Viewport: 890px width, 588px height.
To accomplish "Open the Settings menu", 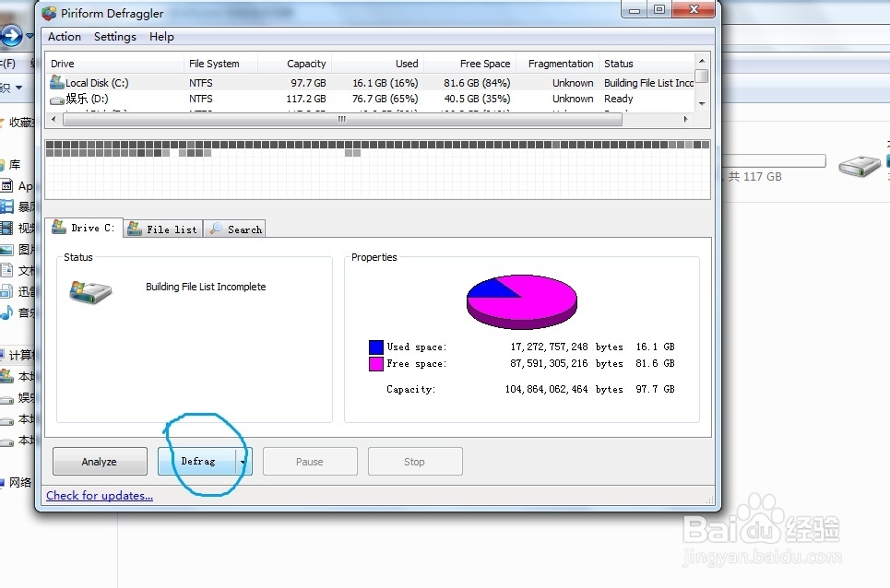I will 114,37.
